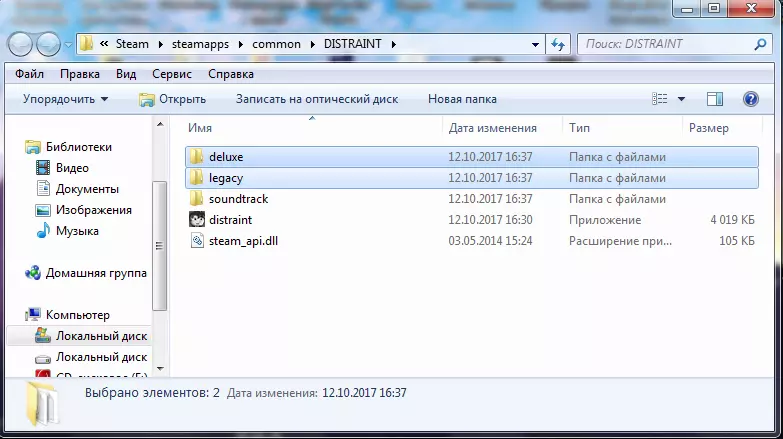
Task: Select the steam_api.dll file icon
Action: tap(197, 241)
